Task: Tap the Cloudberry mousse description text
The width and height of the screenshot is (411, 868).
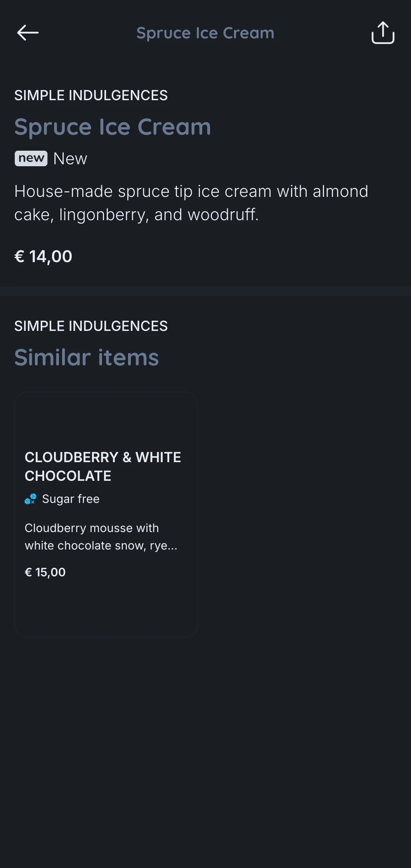Action: [x=101, y=537]
